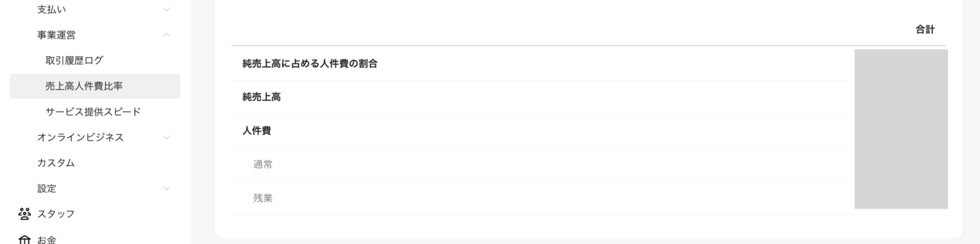980x244 pixels.
Task: Click the 支払い menu label
Action: point(52,9)
